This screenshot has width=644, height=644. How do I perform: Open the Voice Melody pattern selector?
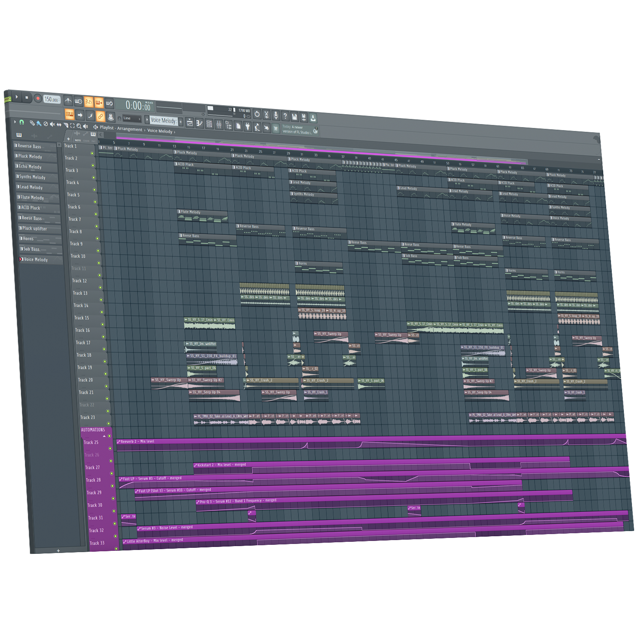163,121
